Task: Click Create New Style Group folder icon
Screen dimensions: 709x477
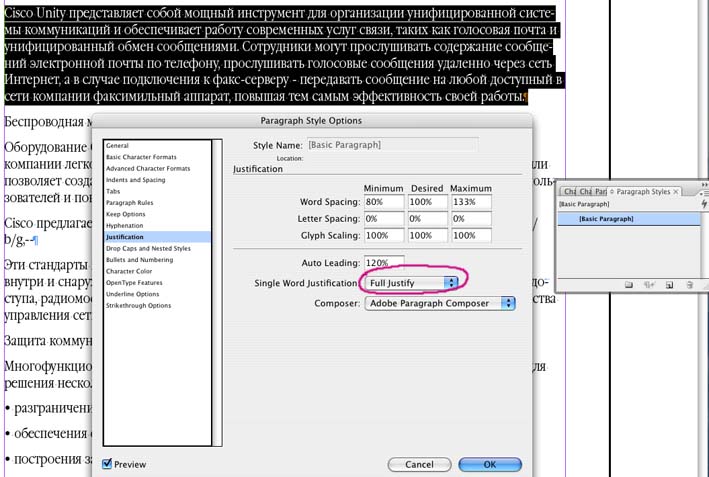Action: [x=629, y=284]
